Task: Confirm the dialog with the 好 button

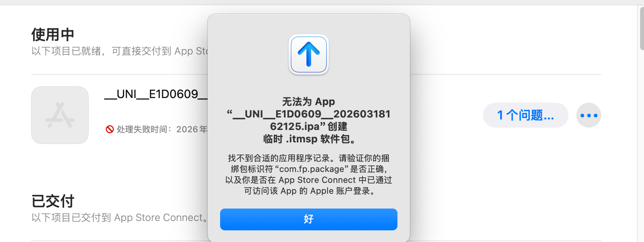Action: [309, 219]
